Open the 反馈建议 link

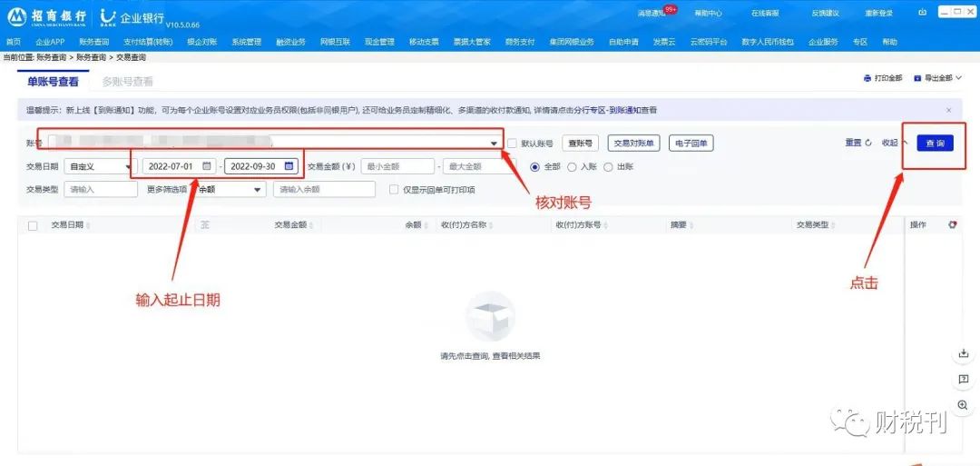tap(825, 13)
